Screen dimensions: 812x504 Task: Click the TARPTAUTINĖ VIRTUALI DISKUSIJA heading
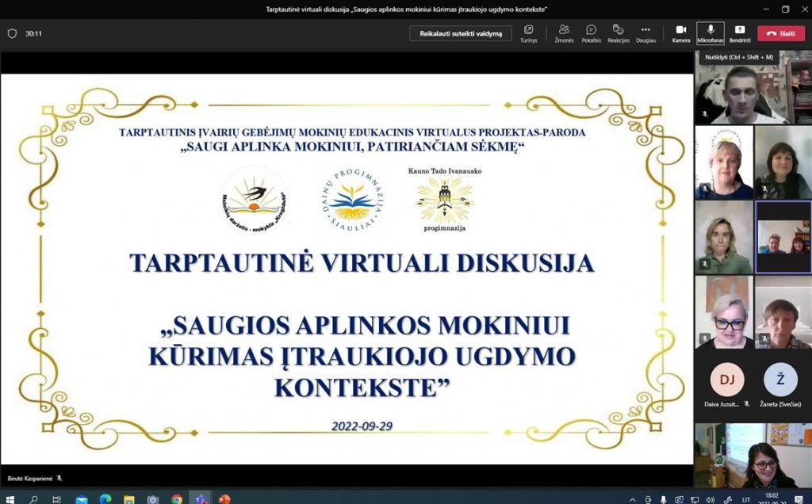click(362, 263)
